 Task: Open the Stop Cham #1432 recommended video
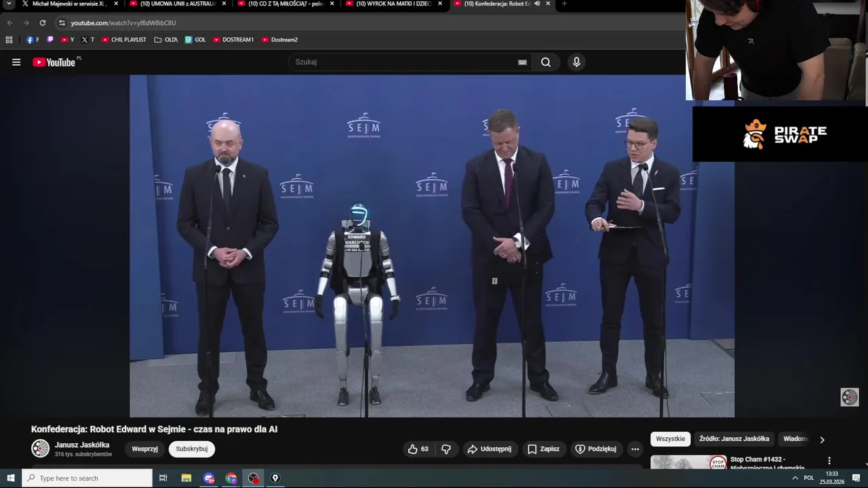[767, 464]
